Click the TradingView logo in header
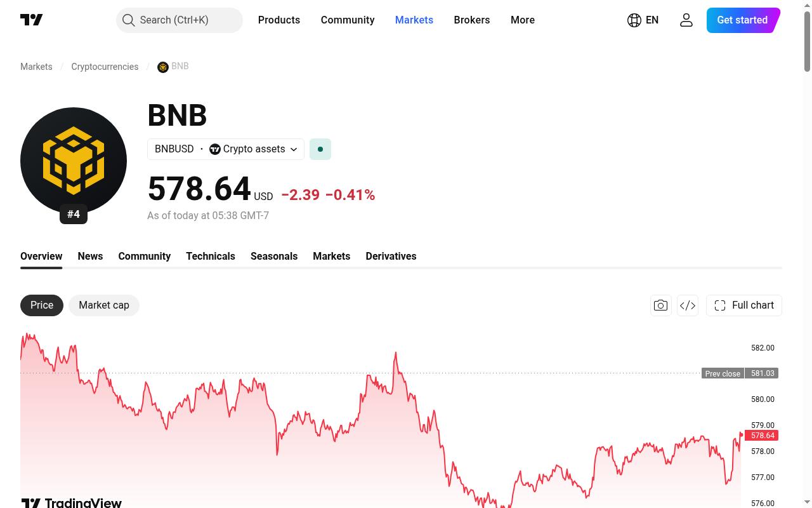 point(32,20)
